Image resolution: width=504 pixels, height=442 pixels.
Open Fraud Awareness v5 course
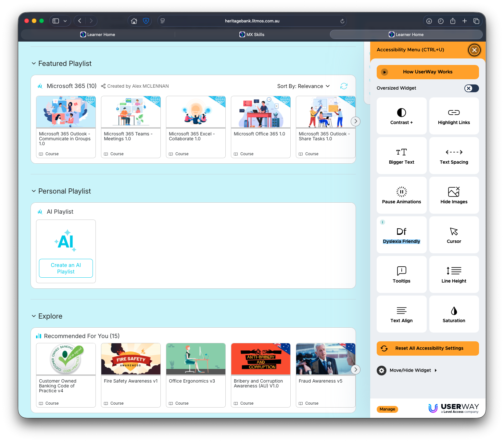coord(326,375)
